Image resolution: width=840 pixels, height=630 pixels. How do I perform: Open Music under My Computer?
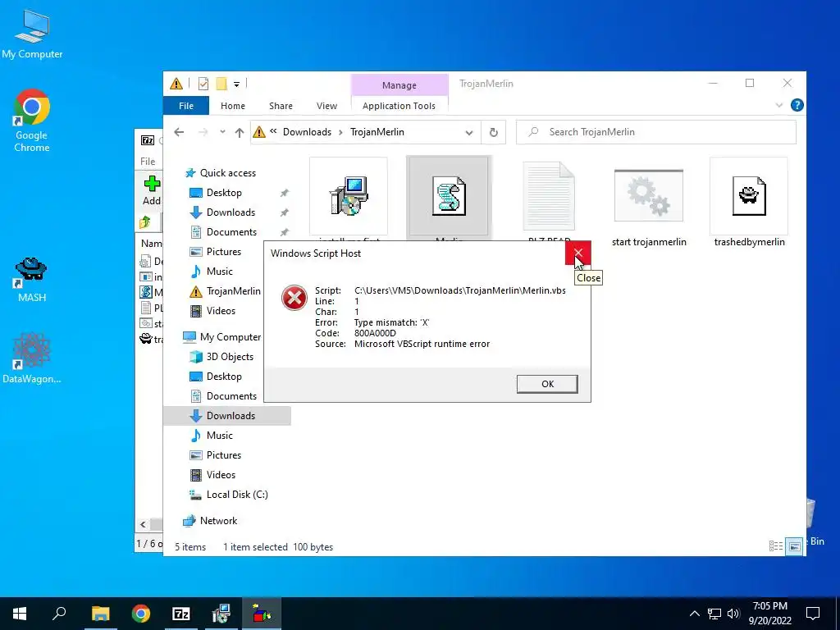pos(220,436)
